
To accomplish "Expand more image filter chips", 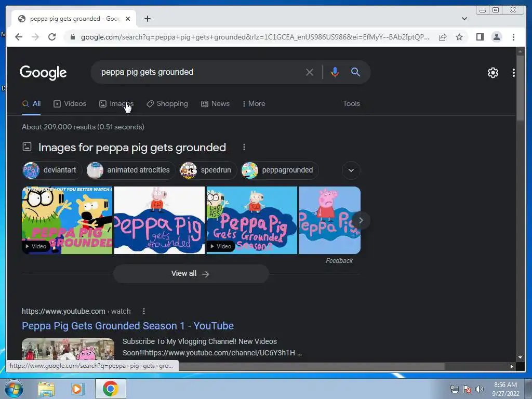I will 351,170.
